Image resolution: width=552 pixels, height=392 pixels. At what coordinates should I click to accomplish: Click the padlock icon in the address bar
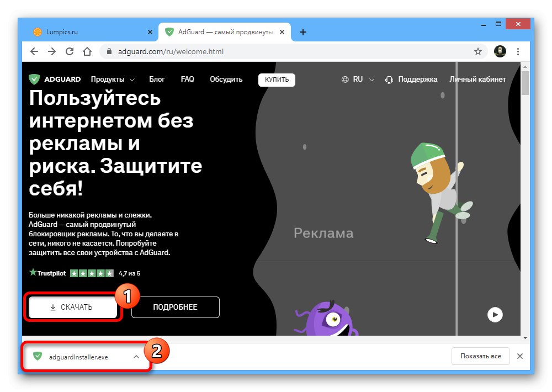coord(109,51)
